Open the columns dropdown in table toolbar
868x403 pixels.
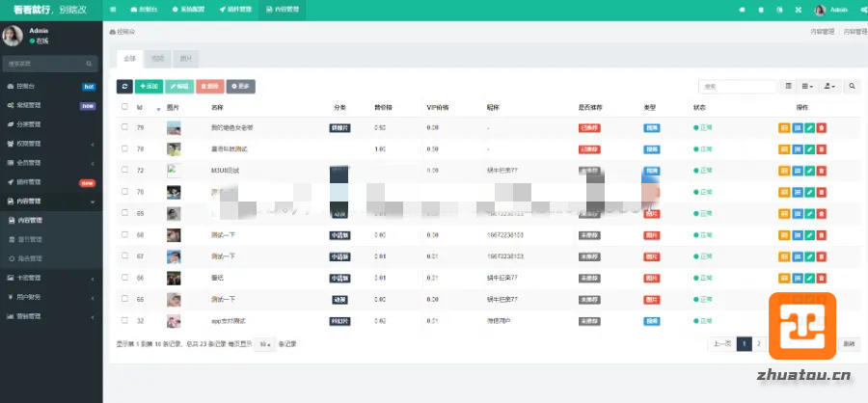(808, 87)
